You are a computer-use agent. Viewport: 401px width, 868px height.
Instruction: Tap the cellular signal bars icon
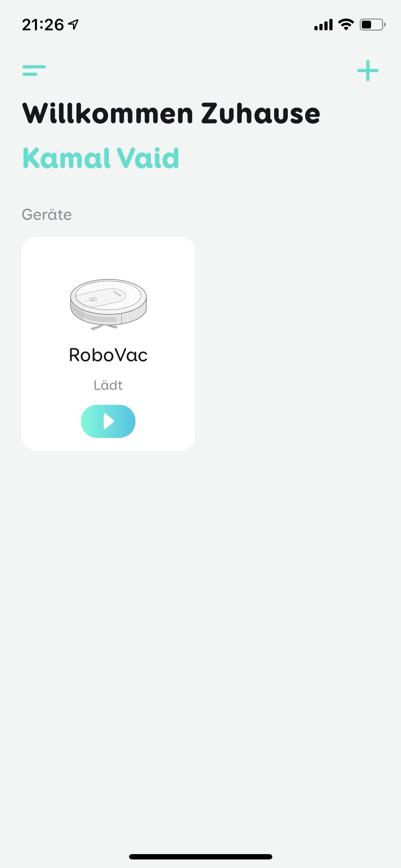pos(323,25)
